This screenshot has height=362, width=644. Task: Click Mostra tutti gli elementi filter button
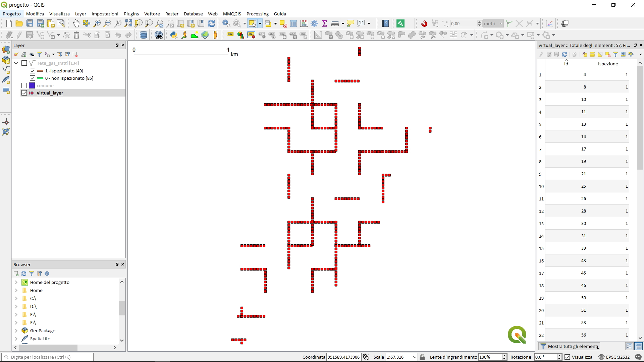pos(569,346)
